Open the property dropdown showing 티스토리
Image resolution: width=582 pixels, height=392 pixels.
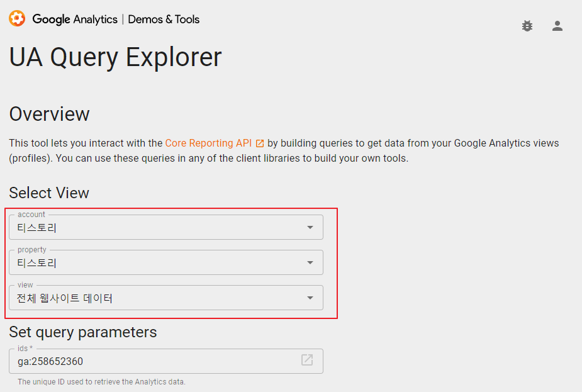166,262
